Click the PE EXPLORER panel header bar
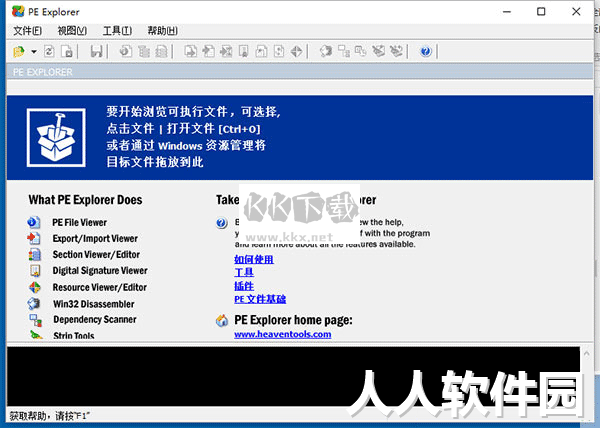Screen dimensions: 600x428 tap(300, 72)
